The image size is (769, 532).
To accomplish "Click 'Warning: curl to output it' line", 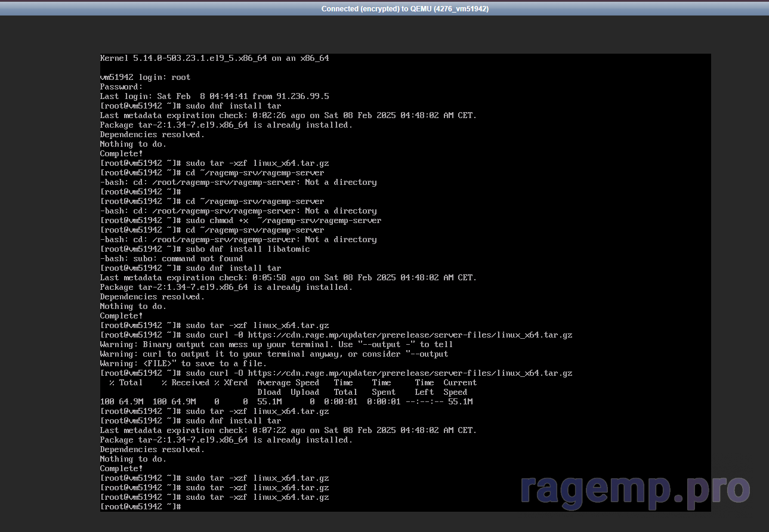I will [274, 354].
